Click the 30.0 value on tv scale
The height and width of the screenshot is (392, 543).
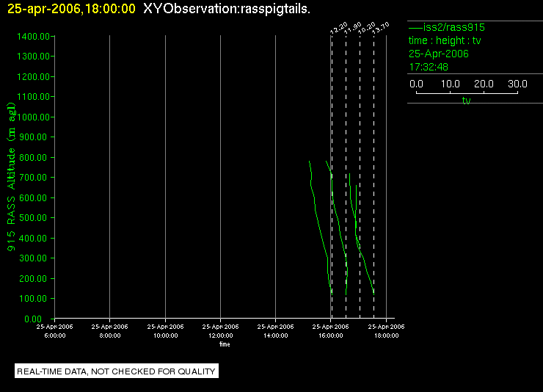coord(517,84)
